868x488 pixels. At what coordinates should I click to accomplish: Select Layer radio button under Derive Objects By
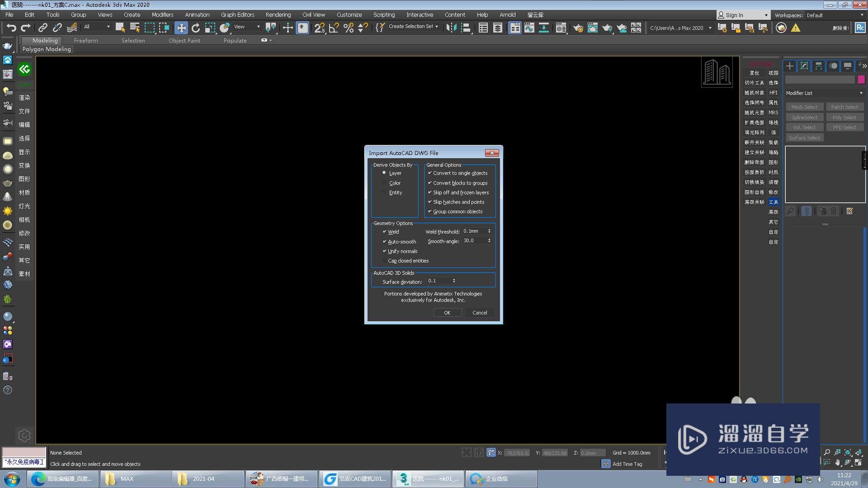(384, 173)
